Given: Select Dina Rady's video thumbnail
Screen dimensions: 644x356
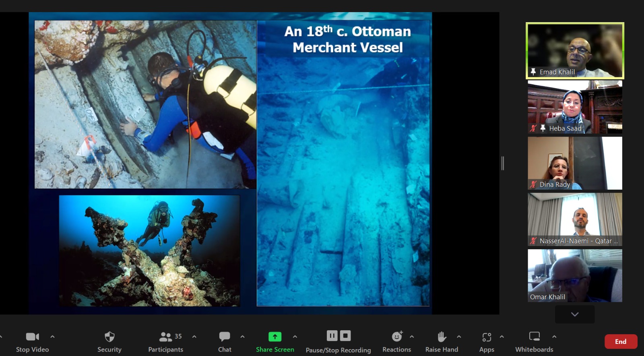Looking at the screenshot, I should pyautogui.click(x=575, y=163).
